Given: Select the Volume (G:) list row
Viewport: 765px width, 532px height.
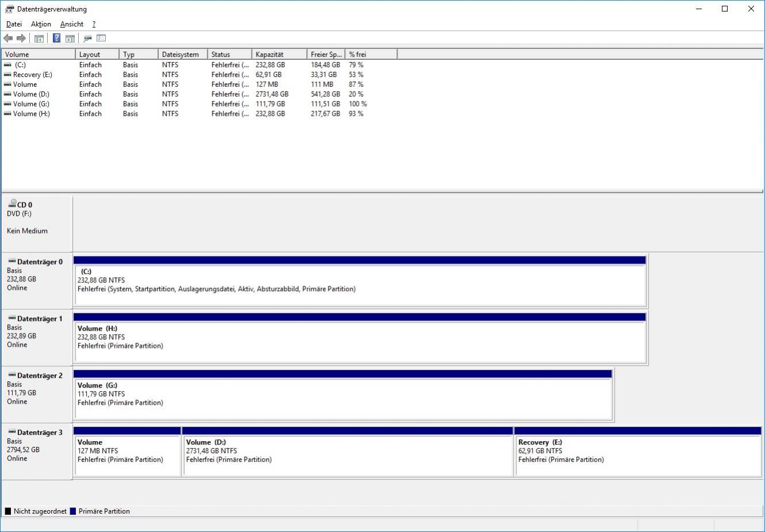Looking at the screenshot, I should (199, 104).
